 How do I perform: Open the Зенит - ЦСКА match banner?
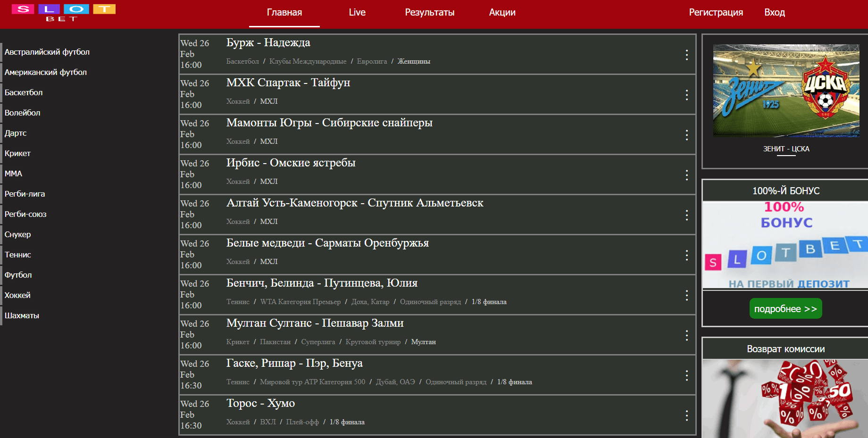click(x=786, y=91)
